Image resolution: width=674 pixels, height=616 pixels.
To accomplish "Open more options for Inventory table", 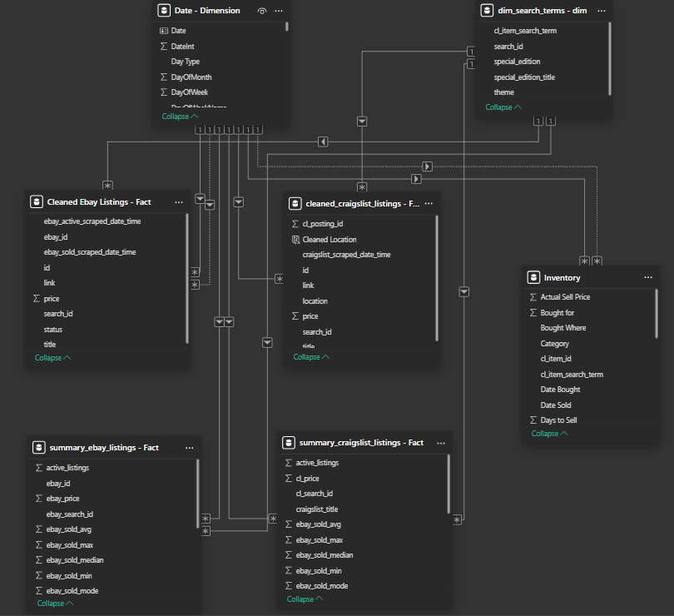I will tap(648, 277).
